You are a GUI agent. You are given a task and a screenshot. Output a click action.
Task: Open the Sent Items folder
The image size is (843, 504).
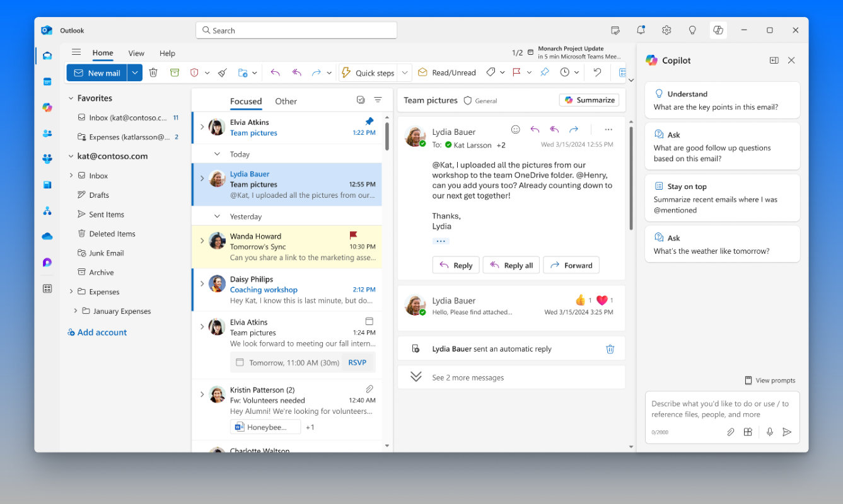pyautogui.click(x=107, y=214)
